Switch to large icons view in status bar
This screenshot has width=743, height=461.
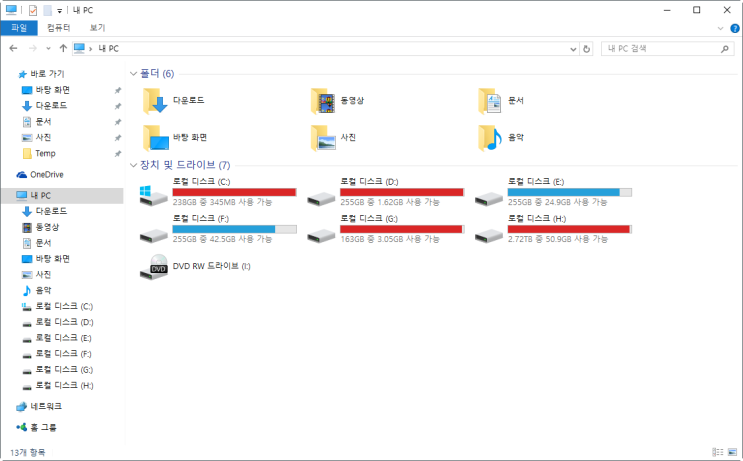(732, 452)
